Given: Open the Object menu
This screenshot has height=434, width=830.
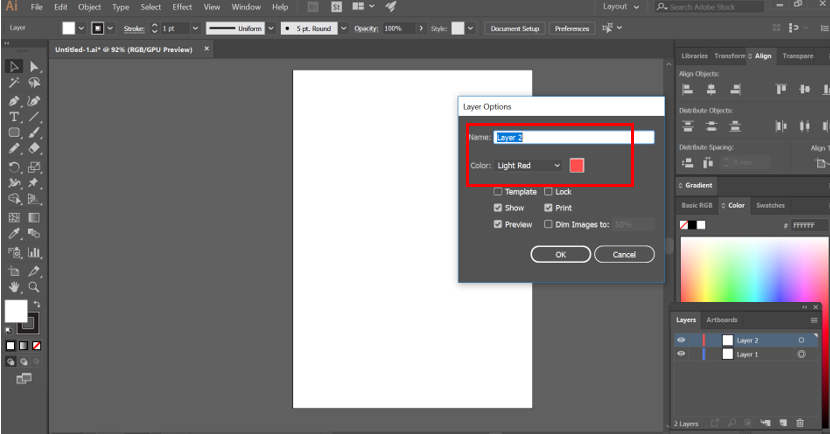Looking at the screenshot, I should (x=89, y=7).
